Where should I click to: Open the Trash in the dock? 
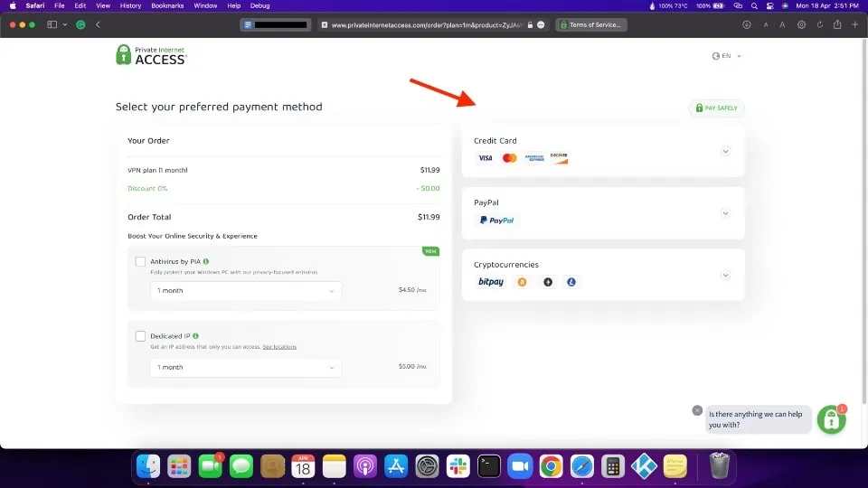[719, 466]
